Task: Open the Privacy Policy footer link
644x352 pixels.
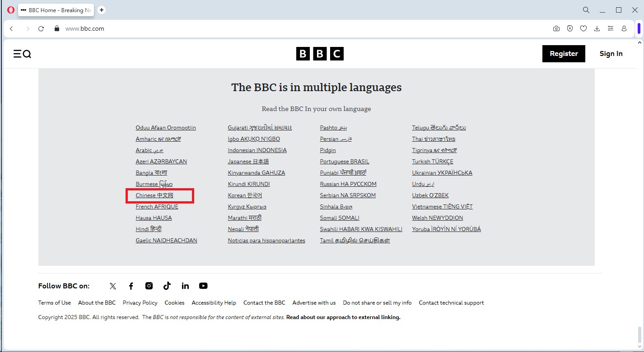Action: coord(140,303)
